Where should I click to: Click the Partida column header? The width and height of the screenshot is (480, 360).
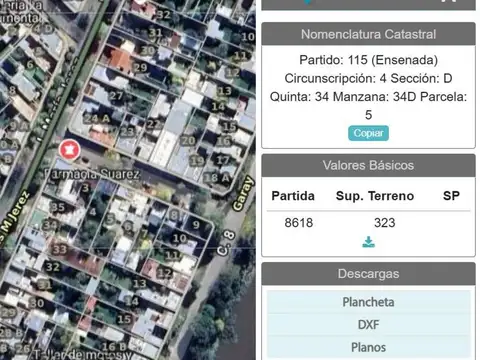pyautogui.click(x=293, y=196)
